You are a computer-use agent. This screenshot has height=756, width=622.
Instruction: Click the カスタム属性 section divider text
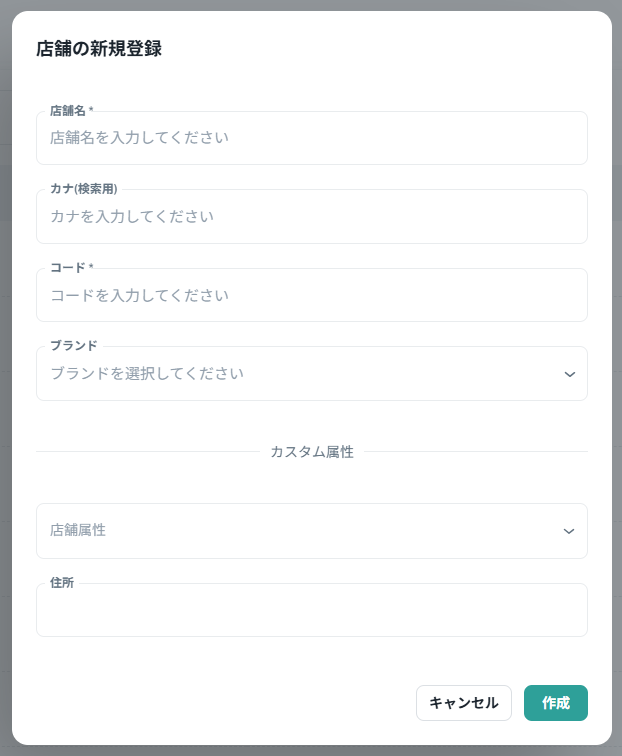311,452
